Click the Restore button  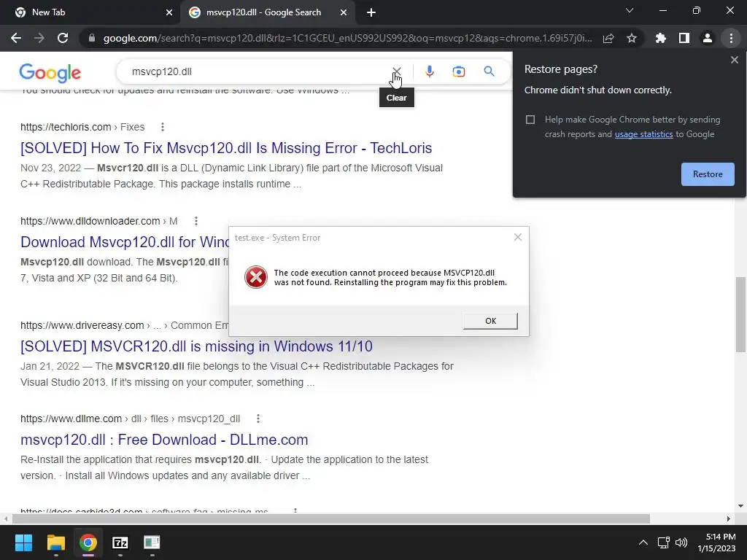point(708,174)
